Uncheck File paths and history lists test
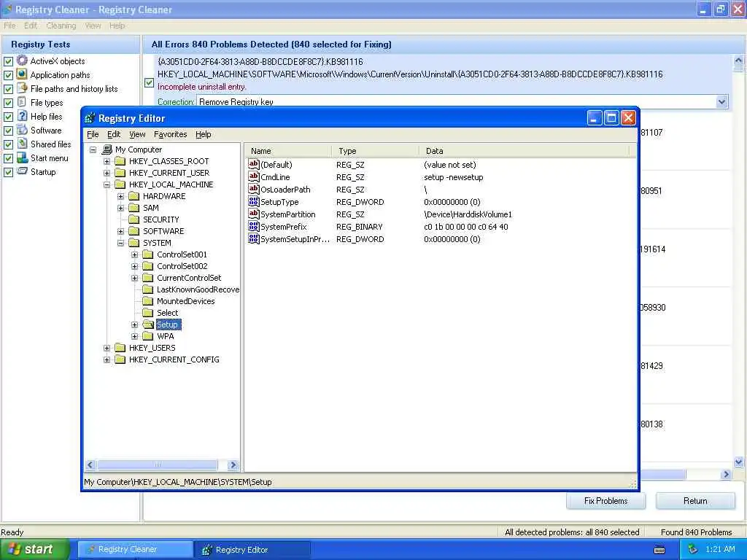 pyautogui.click(x=8, y=88)
